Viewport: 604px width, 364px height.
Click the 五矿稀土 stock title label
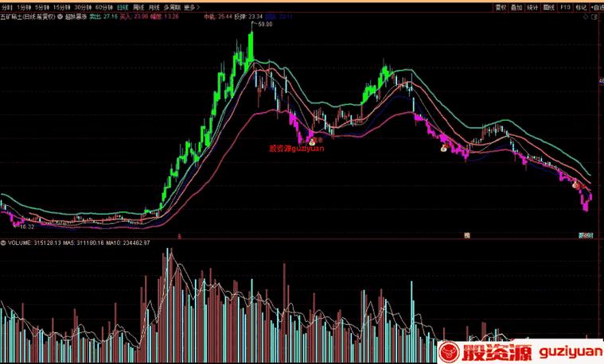[x=29, y=17]
